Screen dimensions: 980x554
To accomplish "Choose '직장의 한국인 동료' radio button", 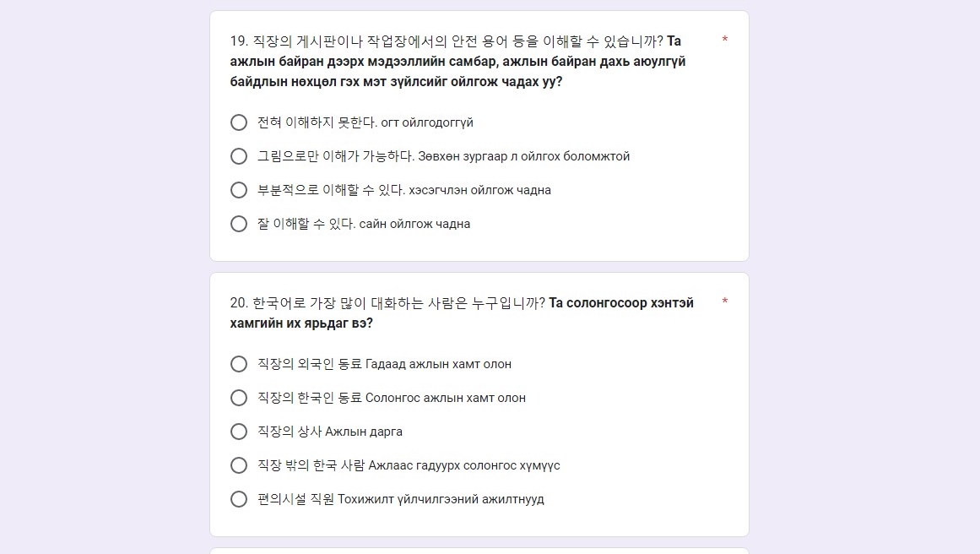I will tap(239, 398).
